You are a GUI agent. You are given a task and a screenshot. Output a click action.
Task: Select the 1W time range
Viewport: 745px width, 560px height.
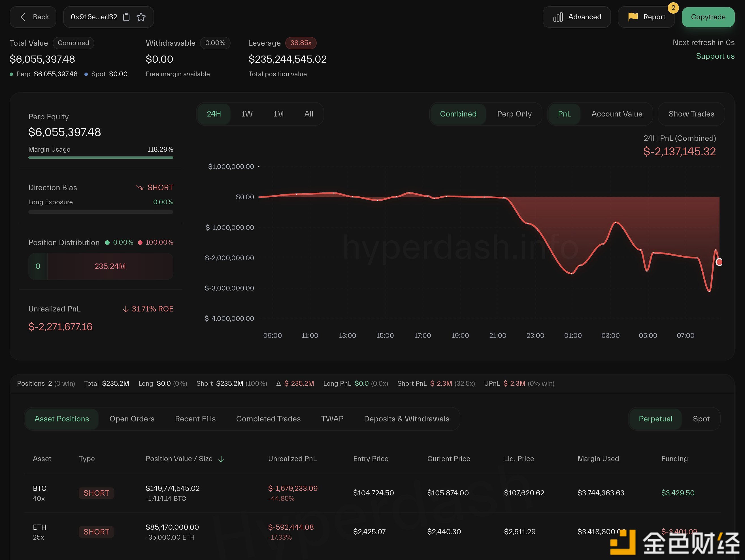click(x=247, y=114)
